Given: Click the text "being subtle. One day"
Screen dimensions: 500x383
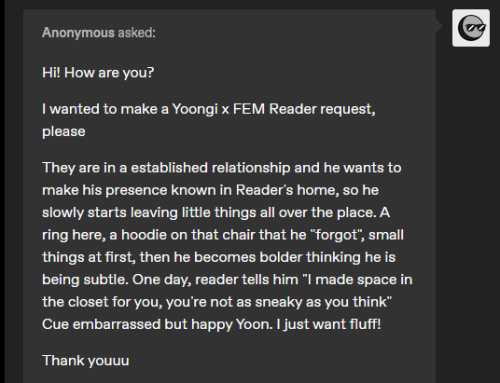Looking at the screenshot, I should pyautogui.click(x=117, y=280).
